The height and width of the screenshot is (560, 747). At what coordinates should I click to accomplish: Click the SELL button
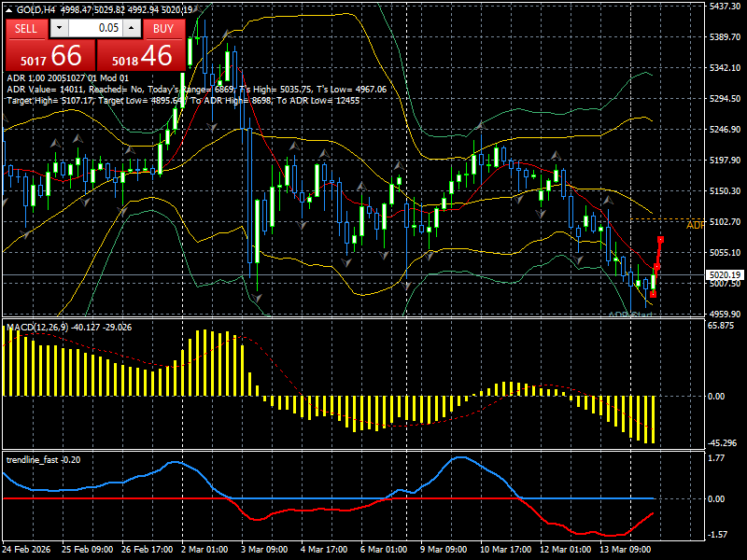[x=26, y=29]
